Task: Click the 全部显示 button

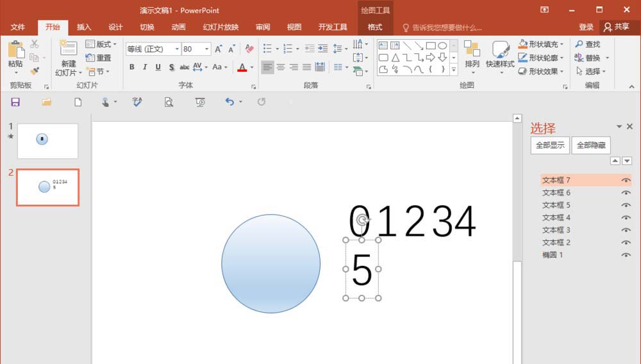Action: (x=550, y=145)
